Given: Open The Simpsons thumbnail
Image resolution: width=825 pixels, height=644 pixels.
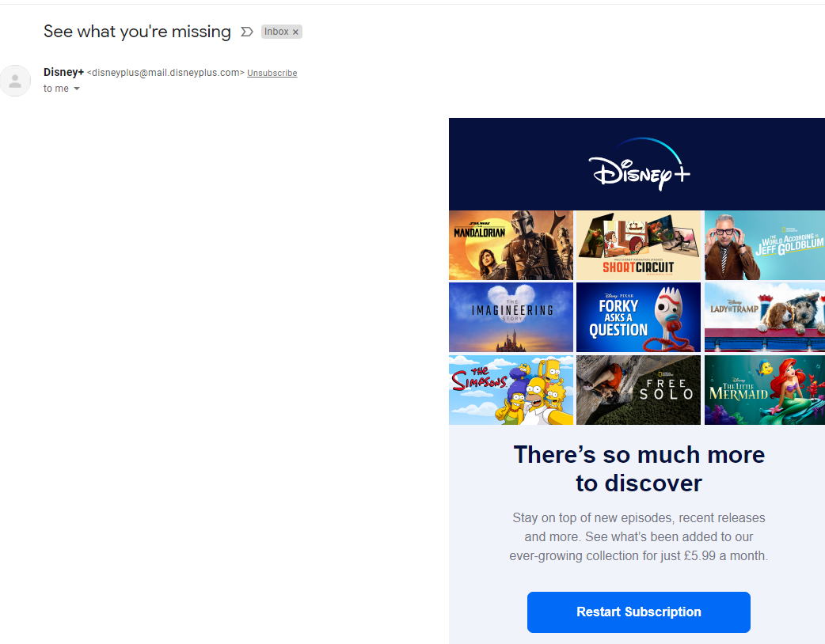Looking at the screenshot, I should pyautogui.click(x=511, y=389).
